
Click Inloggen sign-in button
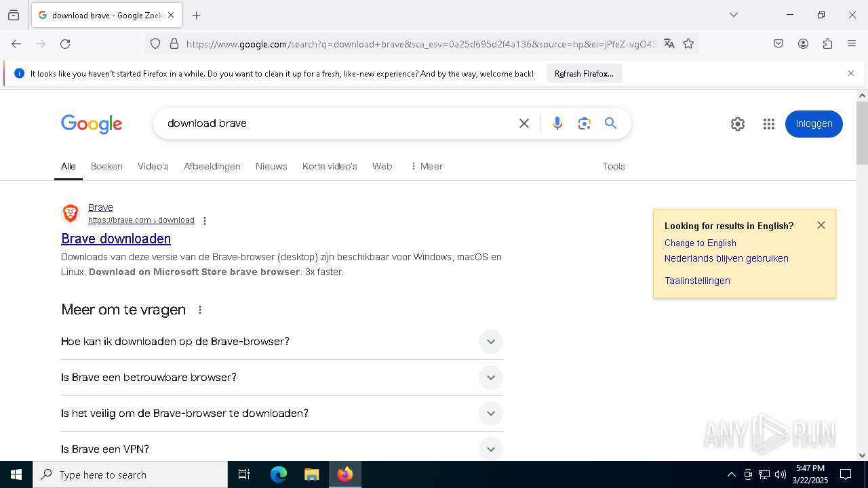tap(814, 124)
